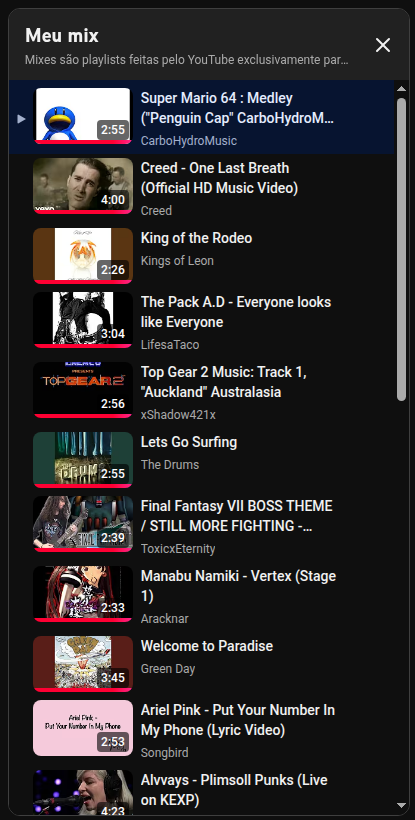415x820 pixels.
Task: Open the Creed One Last Breath thumbnail
Action: click(x=83, y=186)
